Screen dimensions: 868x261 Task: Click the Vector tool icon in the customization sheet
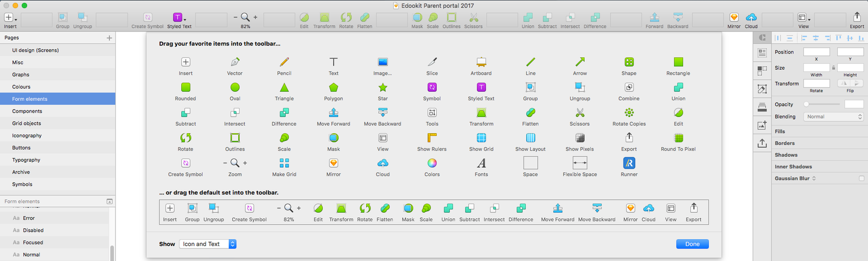235,62
